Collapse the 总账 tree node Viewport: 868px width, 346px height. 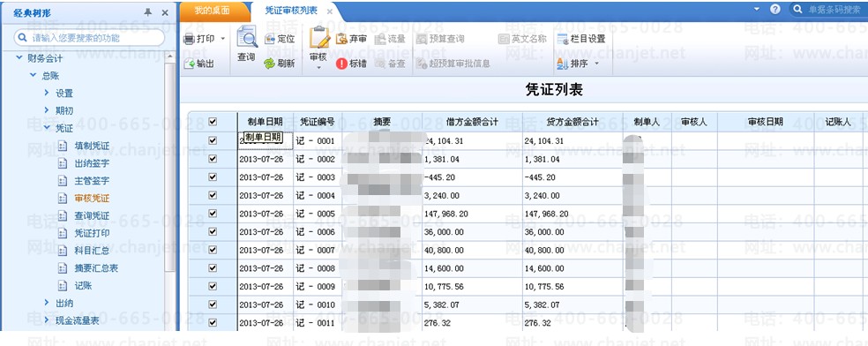(34, 75)
